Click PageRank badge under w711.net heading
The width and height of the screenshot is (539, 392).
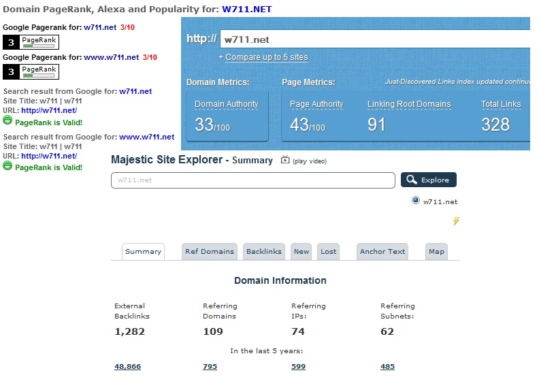point(31,42)
